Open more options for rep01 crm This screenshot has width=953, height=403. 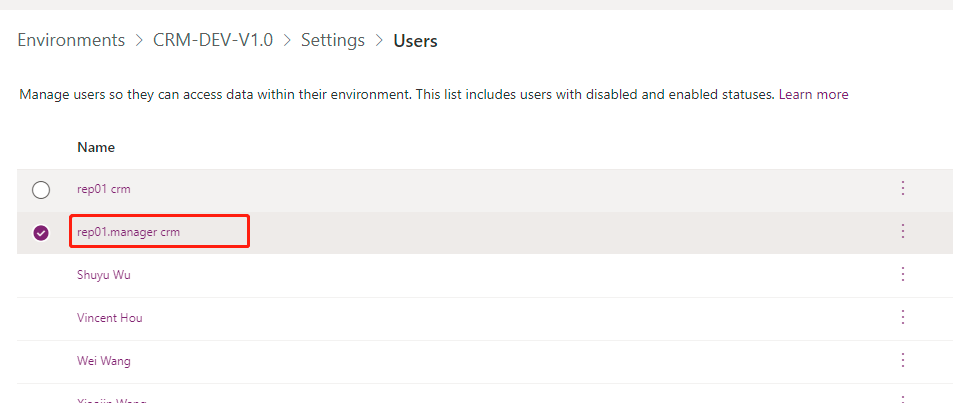coord(903,188)
